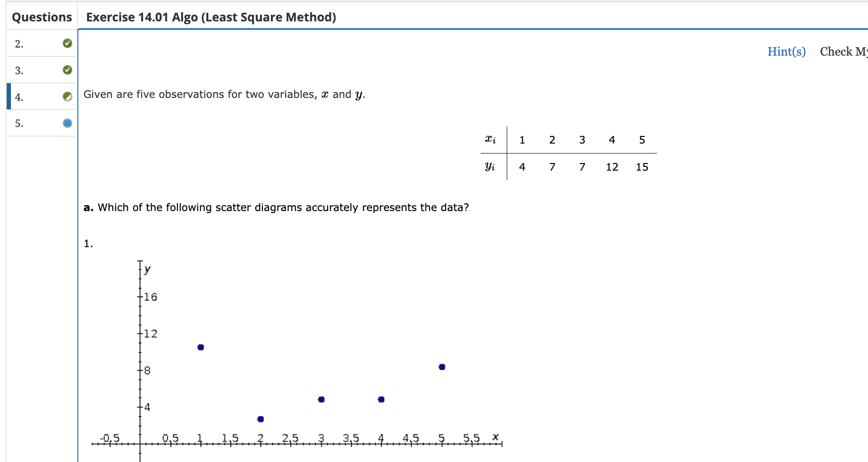This screenshot has height=462, width=868.
Task: Click the data point near x equals 3
Action: (x=321, y=399)
